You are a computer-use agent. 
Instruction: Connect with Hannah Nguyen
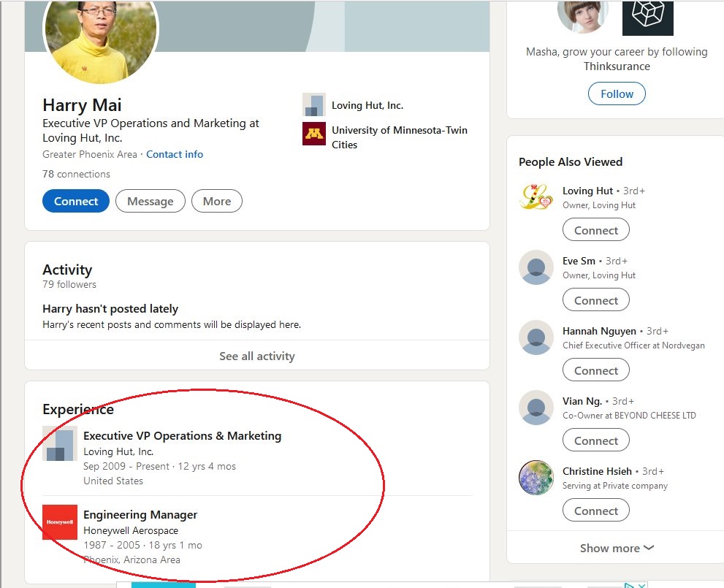595,370
